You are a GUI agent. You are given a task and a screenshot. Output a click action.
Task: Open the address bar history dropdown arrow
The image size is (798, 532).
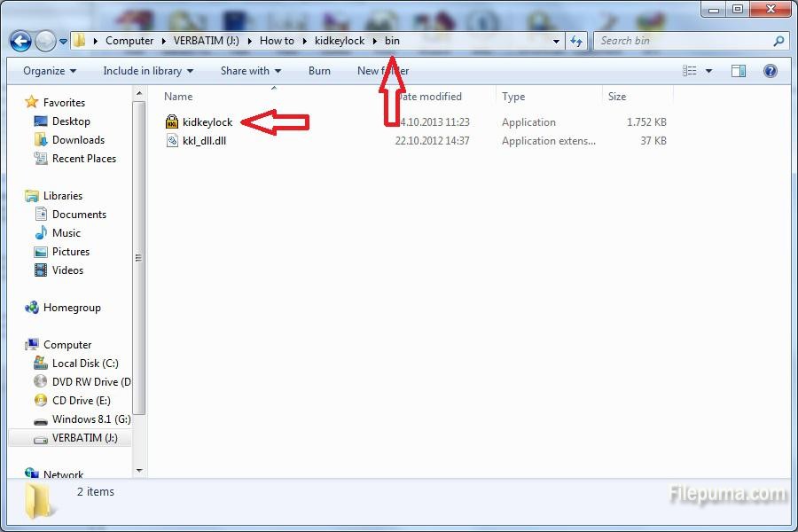(556, 41)
